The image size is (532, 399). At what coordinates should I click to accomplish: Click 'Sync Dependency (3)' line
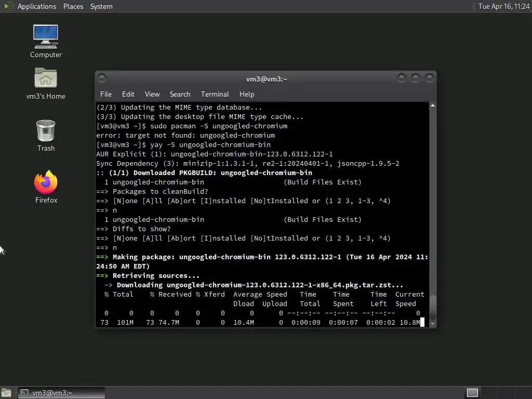pos(248,164)
